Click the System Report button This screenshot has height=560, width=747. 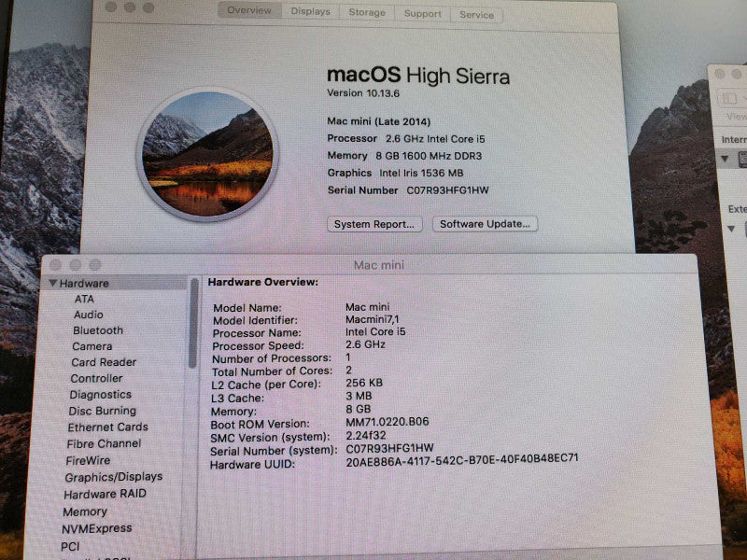tap(374, 224)
